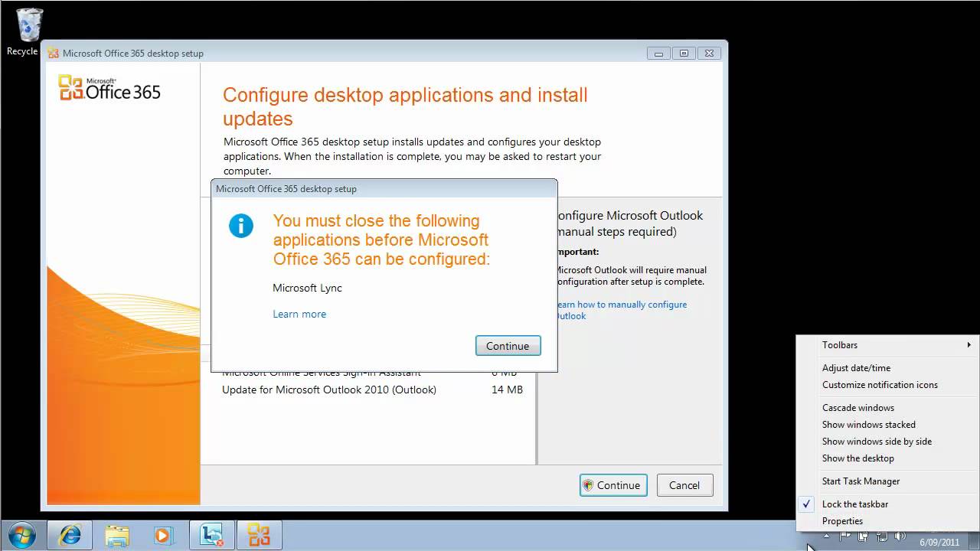Click the volume speaker tray icon

click(x=900, y=536)
